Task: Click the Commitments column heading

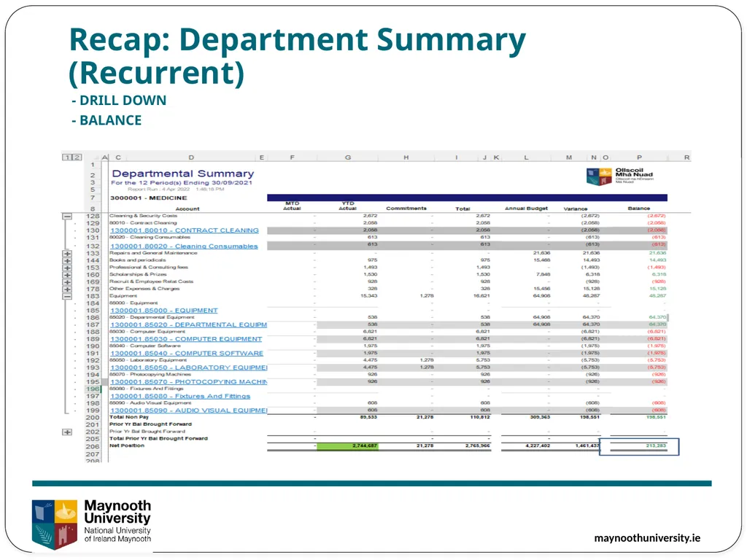Action: [x=406, y=209]
